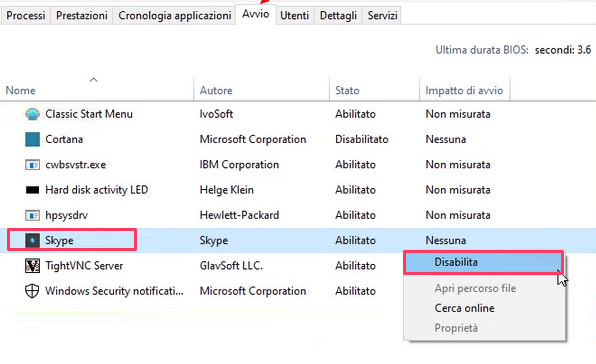This screenshot has width=596, height=364.
Task: Switch to the Processi tab
Action: (x=25, y=16)
